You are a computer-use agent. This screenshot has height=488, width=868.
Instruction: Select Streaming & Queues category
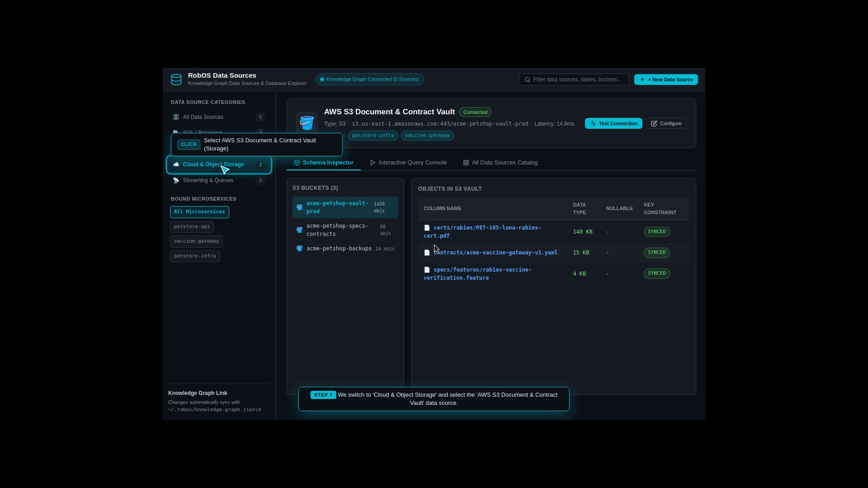219,180
